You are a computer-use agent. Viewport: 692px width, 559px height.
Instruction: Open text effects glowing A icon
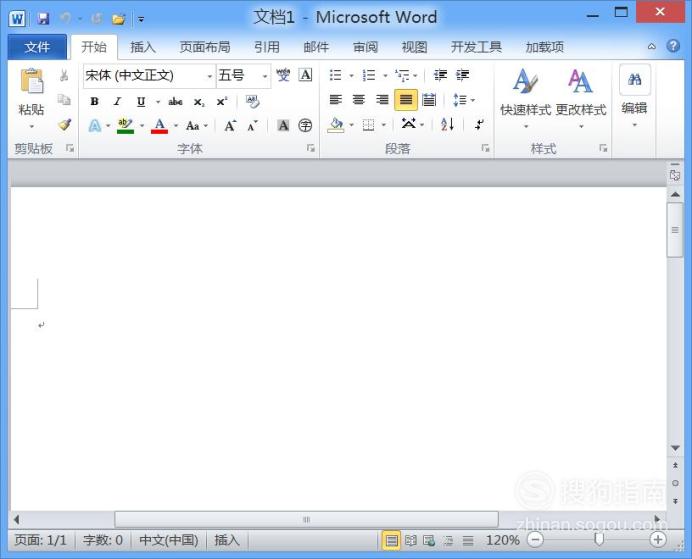tap(95, 126)
